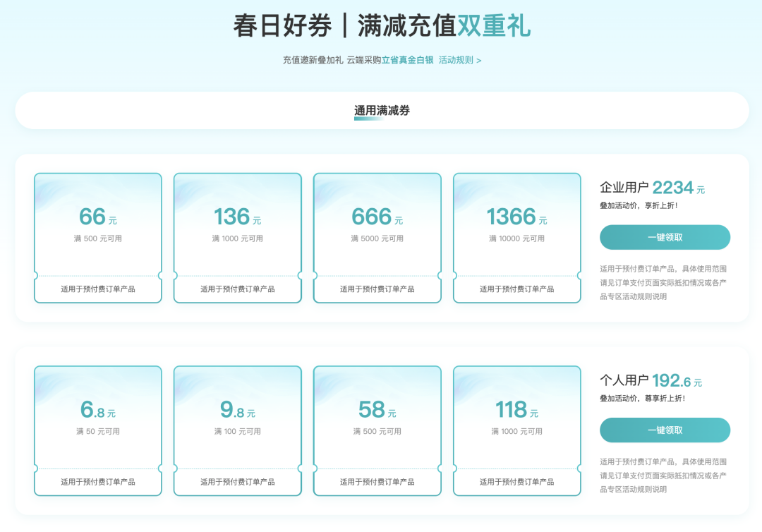Click the 立省真金白银 highlighted text
Viewport: 762px width, 532px height.
point(407,60)
